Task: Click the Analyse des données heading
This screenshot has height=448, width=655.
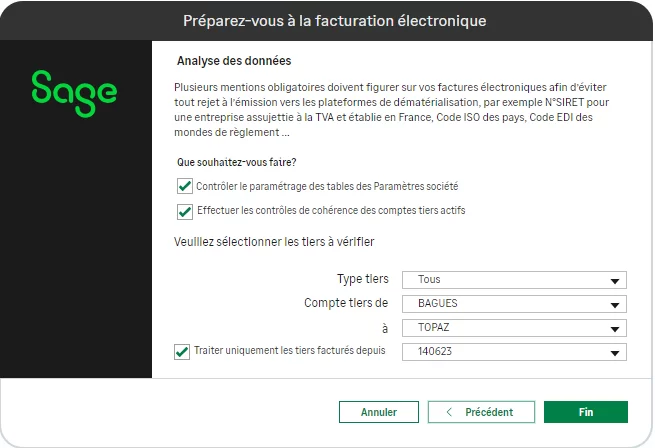Action: 234,61
